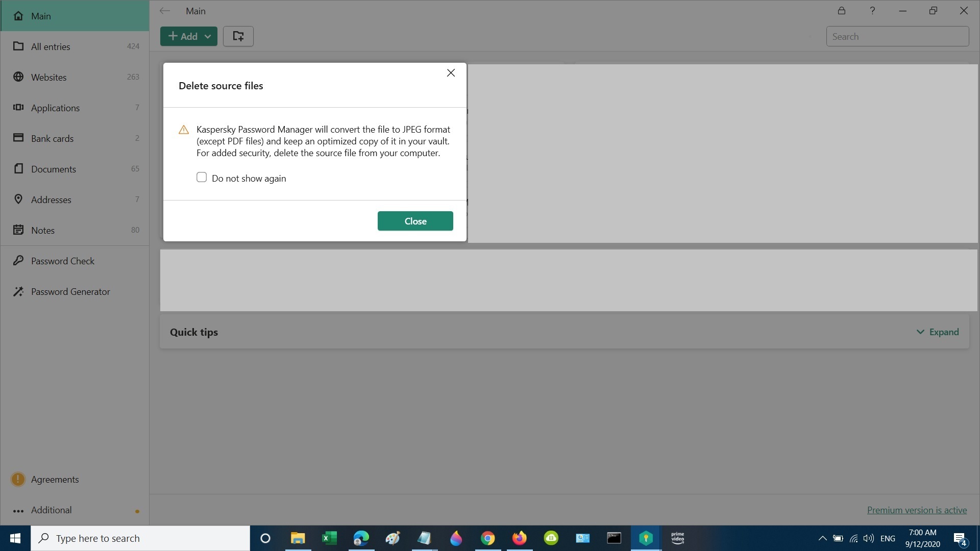
Task: Click the Applications icon in the sidebar
Action: (18, 107)
